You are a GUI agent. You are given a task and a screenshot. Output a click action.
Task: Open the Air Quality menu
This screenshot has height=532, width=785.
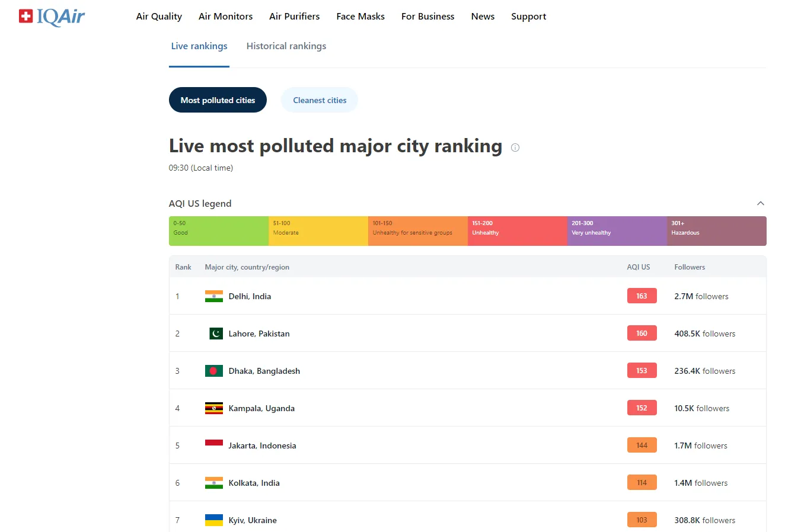tap(159, 17)
